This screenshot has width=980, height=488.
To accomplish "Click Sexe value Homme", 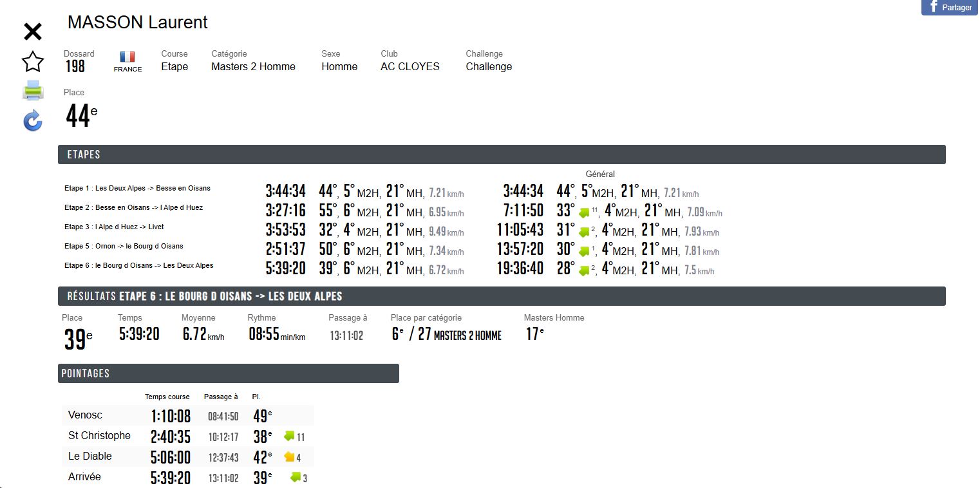I will (339, 66).
